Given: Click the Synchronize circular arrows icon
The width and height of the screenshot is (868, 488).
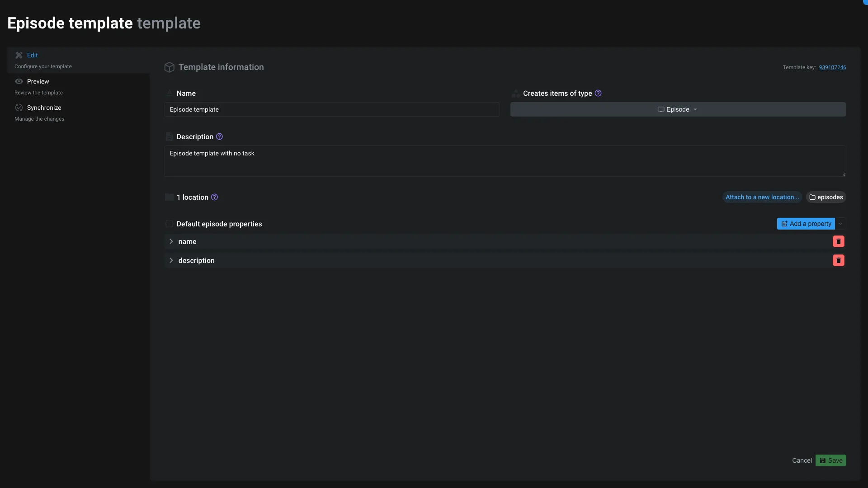Looking at the screenshot, I should tap(19, 108).
